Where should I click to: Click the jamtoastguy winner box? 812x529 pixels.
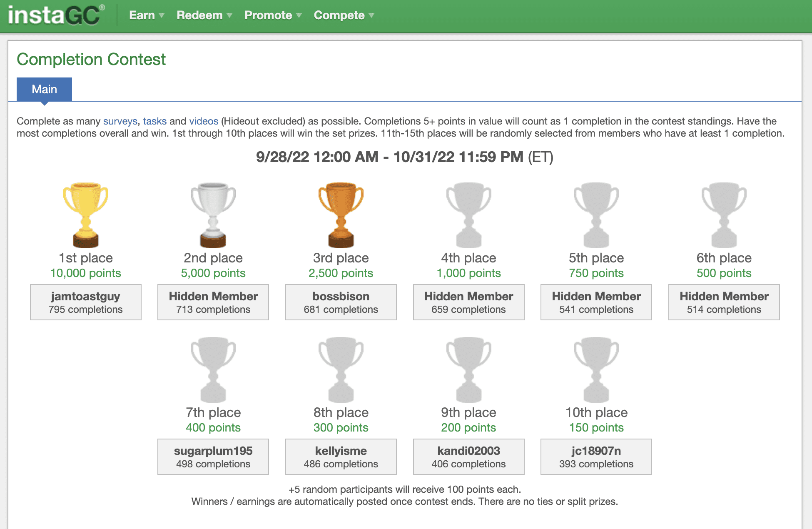[86, 302]
